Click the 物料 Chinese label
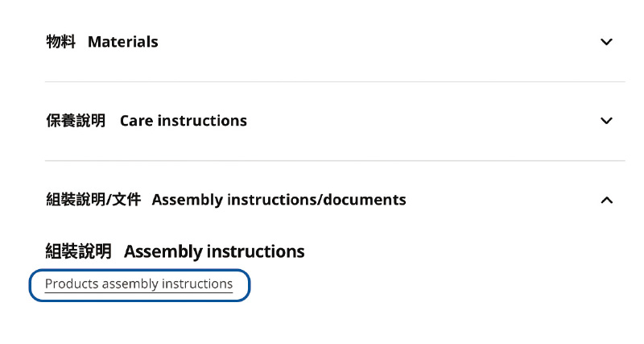Image resolution: width=644 pixels, height=344 pixels. [x=60, y=42]
